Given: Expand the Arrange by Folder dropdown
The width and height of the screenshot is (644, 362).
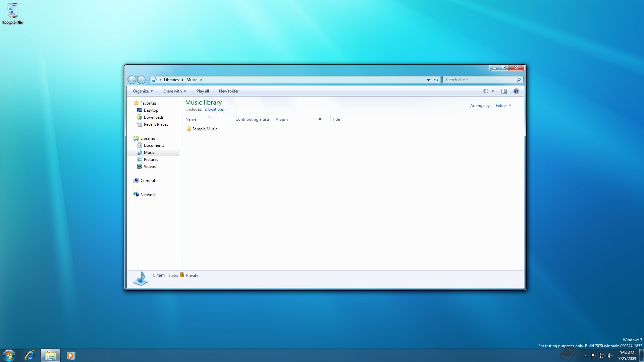Looking at the screenshot, I should (x=503, y=106).
